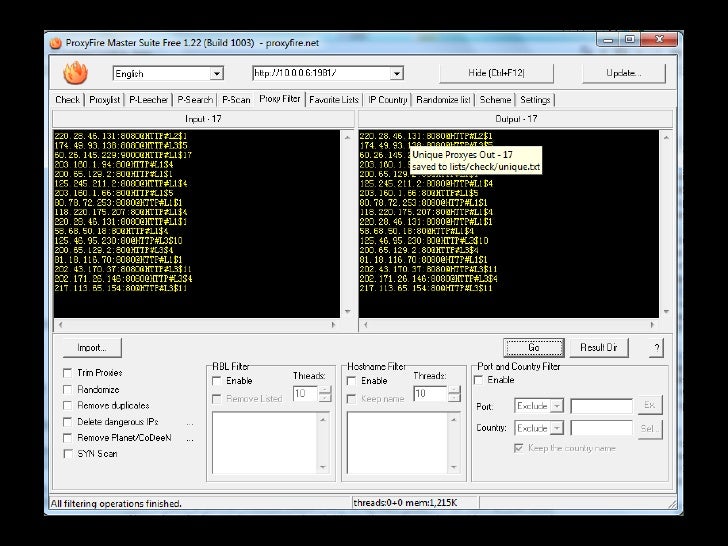This screenshot has width=728, height=546.
Task: Click the threads and mem status entry
Action: pyautogui.click(x=405, y=503)
